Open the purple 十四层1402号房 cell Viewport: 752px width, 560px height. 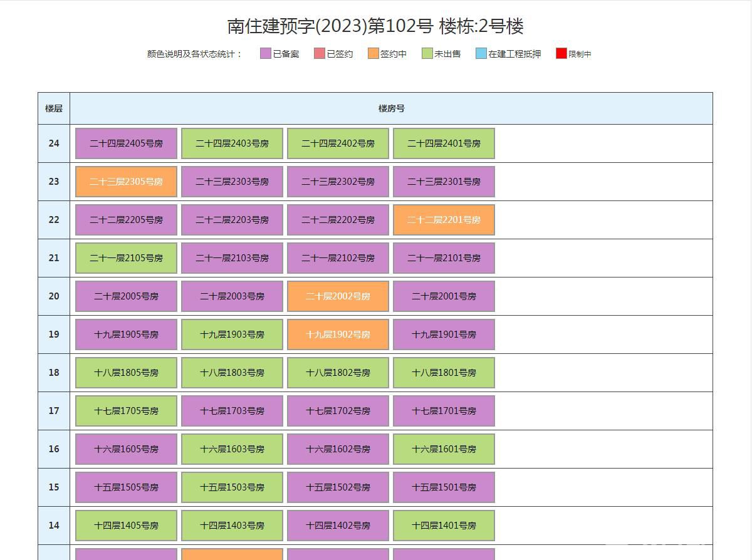(x=338, y=526)
